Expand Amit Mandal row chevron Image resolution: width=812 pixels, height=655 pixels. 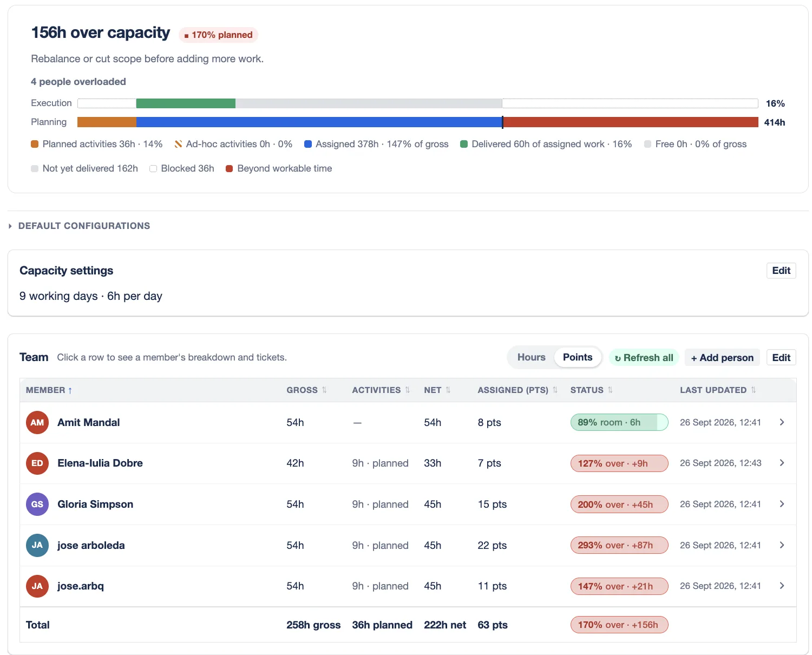coord(782,422)
